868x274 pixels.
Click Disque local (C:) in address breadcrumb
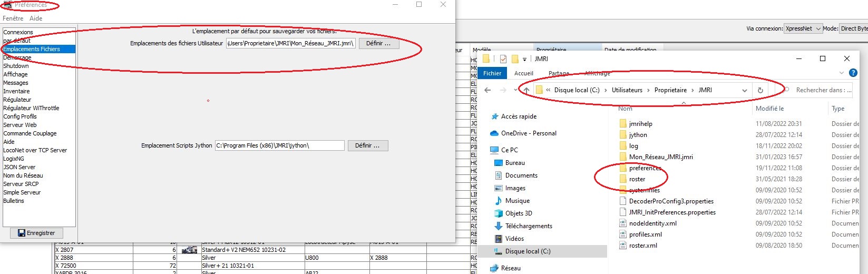(577, 90)
